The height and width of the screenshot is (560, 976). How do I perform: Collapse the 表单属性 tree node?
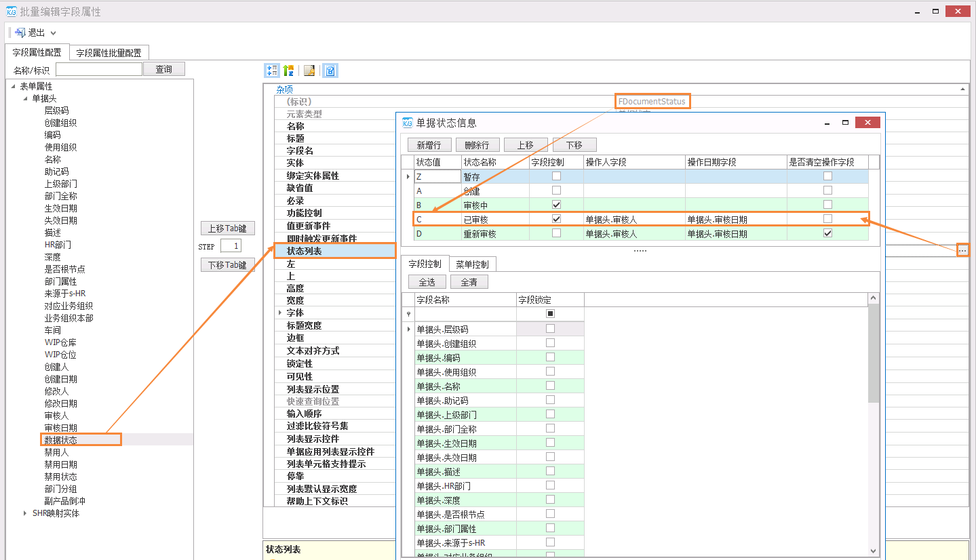(x=14, y=86)
